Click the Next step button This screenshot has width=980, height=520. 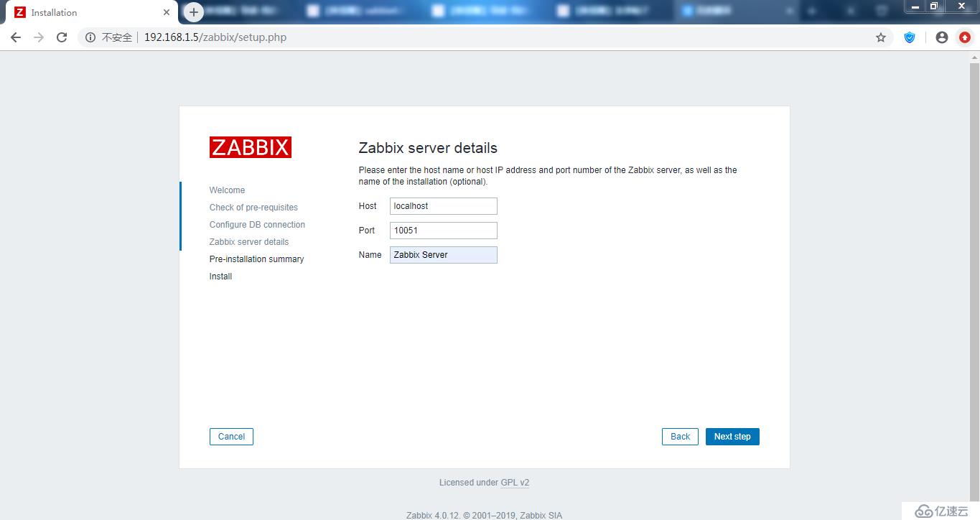[x=732, y=437]
